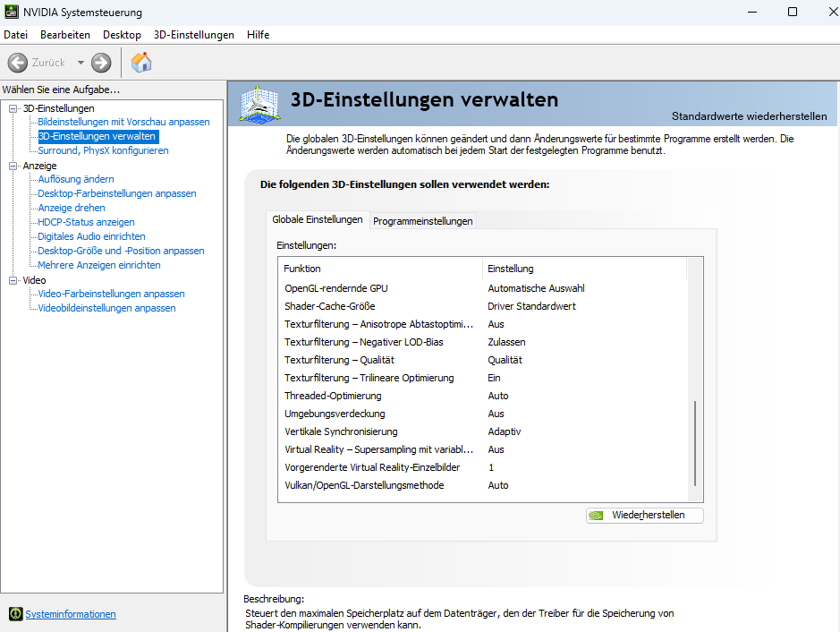Open Surround, PhysX konfigurieren
This screenshot has width=840, height=632.
(x=103, y=150)
